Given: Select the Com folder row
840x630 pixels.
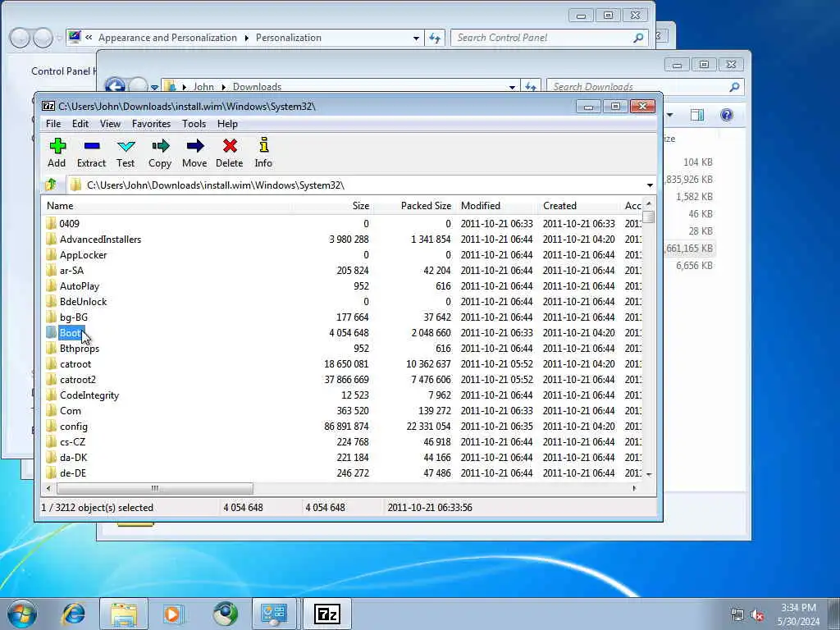Looking at the screenshot, I should (343, 410).
